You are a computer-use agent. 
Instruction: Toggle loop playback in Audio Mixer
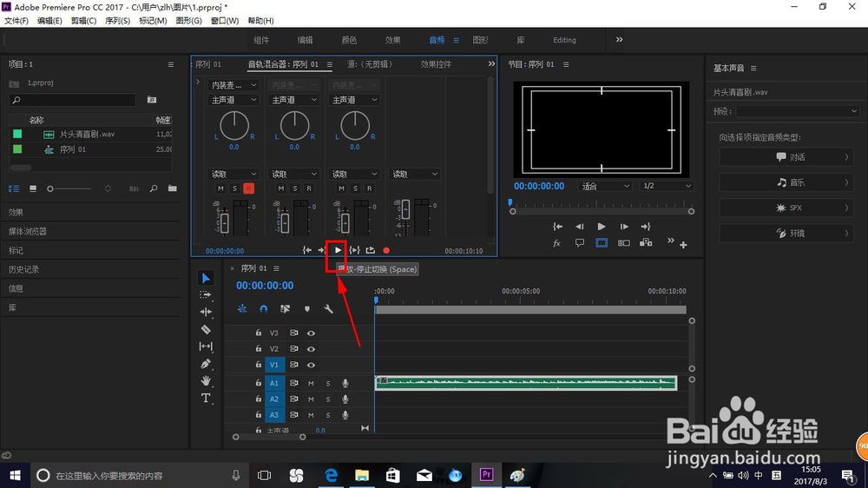point(371,250)
